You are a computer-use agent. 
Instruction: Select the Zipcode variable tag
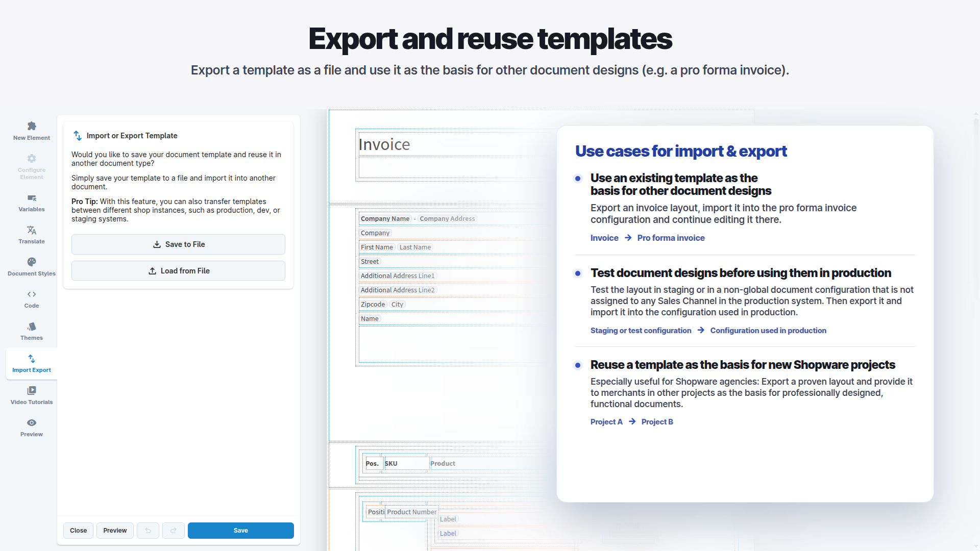(x=373, y=304)
